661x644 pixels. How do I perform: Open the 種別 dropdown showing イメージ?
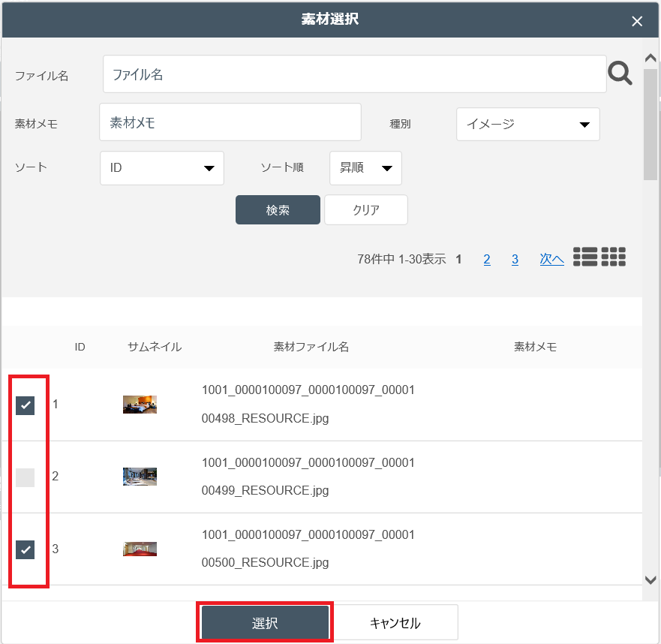pyautogui.click(x=527, y=125)
